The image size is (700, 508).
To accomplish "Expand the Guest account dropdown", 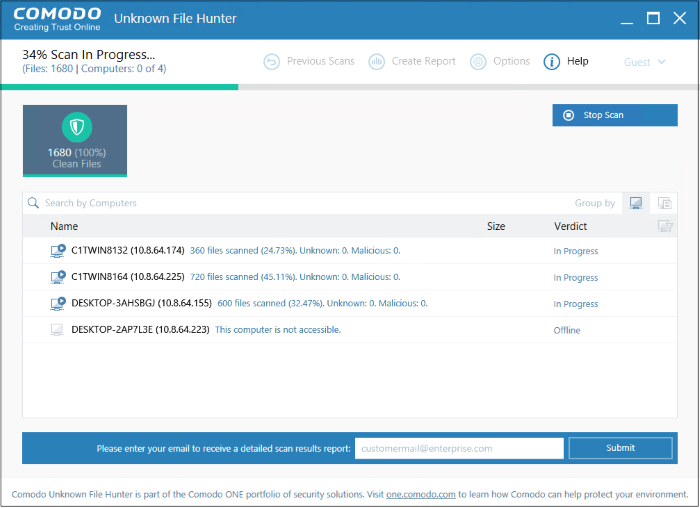I will (x=645, y=62).
